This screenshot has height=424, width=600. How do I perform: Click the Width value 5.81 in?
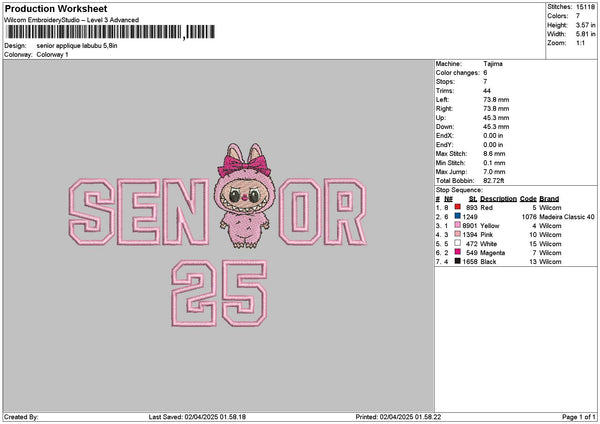coord(585,34)
